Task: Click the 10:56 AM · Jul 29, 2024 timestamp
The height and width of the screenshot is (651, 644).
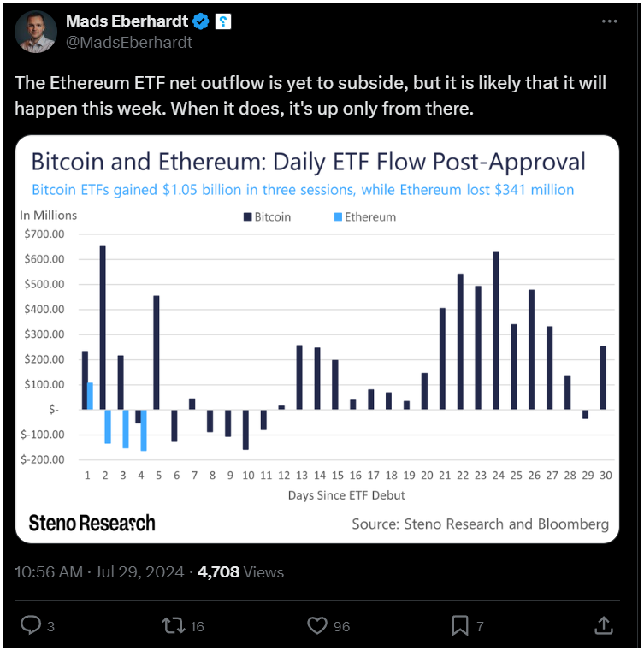Action: click(x=99, y=572)
